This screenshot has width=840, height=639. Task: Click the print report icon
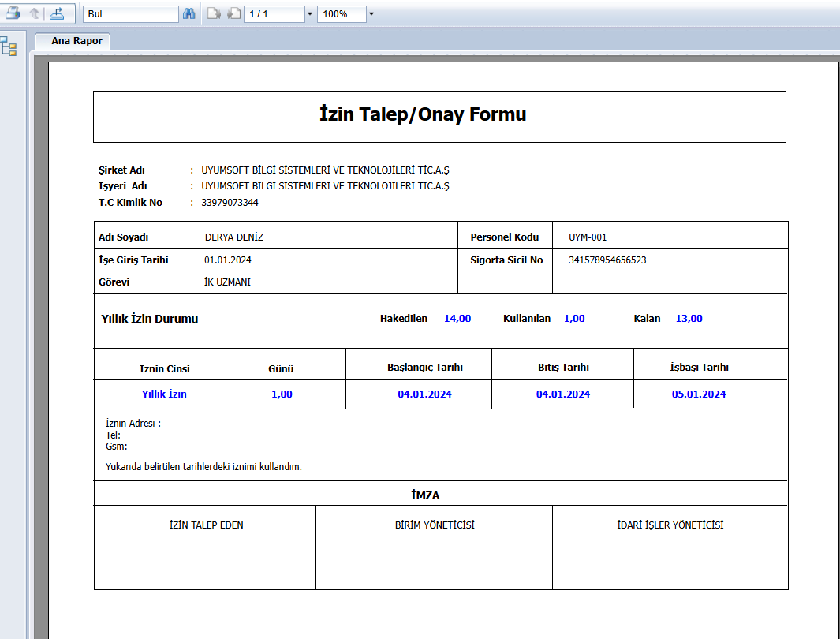coord(13,13)
